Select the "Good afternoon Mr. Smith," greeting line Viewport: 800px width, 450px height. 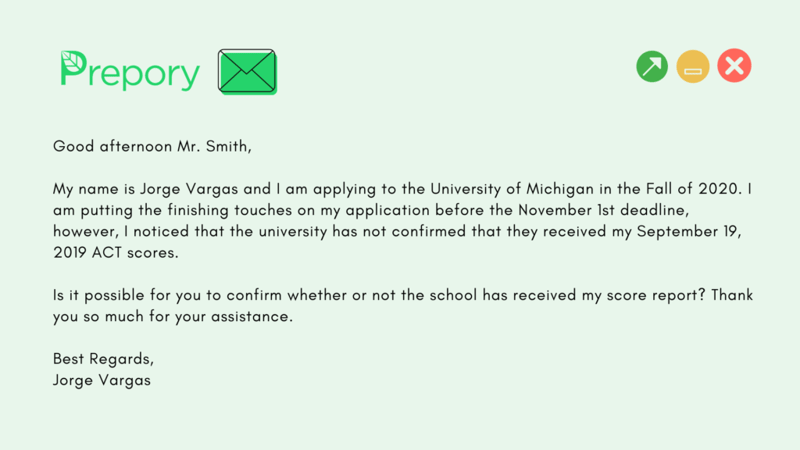(x=152, y=146)
